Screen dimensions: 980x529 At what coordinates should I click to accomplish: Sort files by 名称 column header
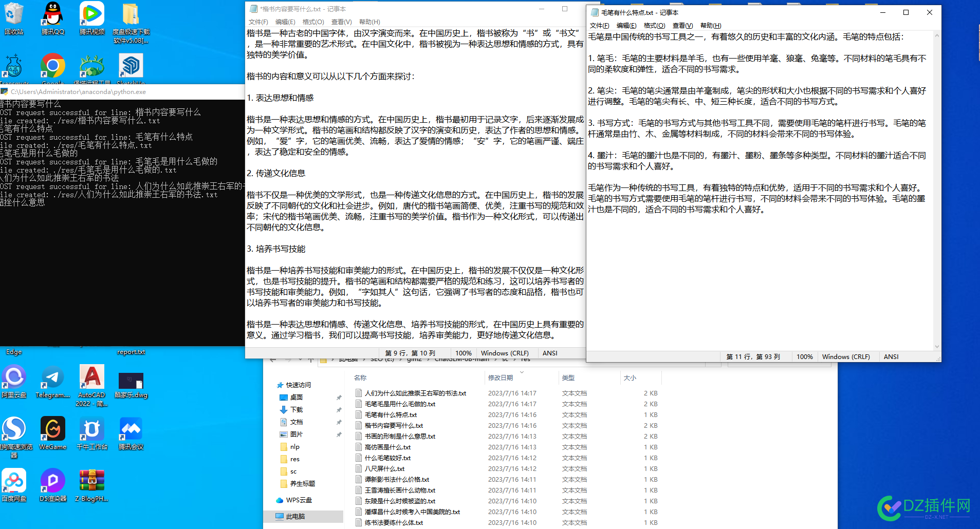click(360, 377)
